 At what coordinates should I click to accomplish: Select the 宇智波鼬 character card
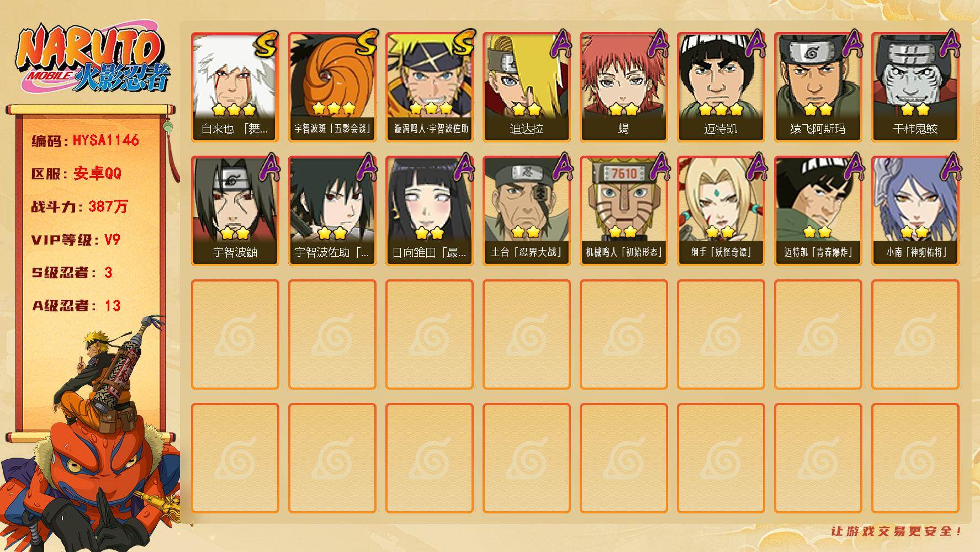click(235, 211)
